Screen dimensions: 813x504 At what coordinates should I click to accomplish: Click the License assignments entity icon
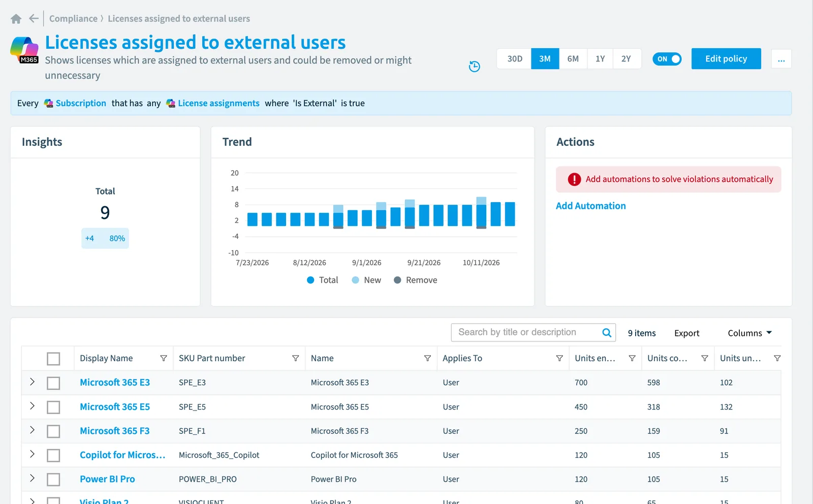pyautogui.click(x=171, y=103)
